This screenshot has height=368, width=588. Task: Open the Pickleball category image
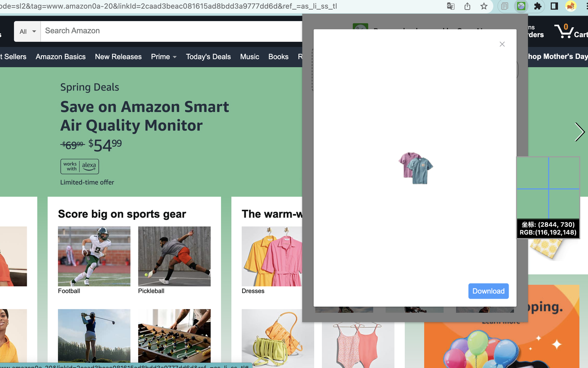click(x=175, y=256)
